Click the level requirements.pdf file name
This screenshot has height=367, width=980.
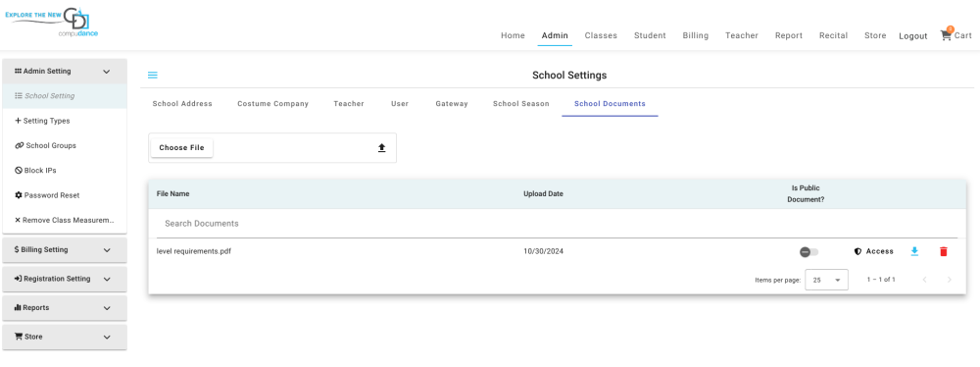(x=194, y=252)
